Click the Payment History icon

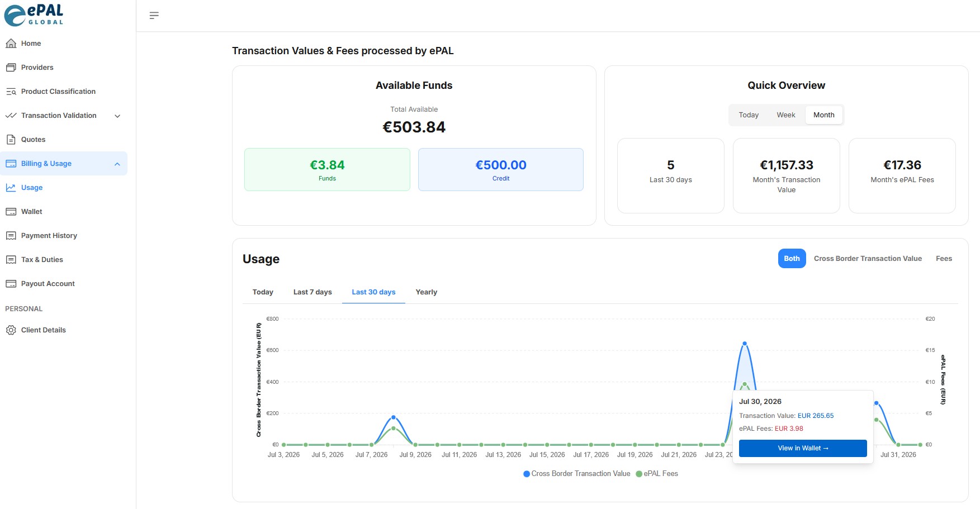[11, 236]
